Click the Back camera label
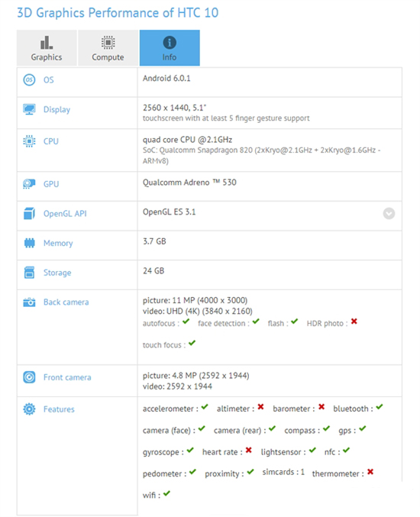 click(x=66, y=302)
